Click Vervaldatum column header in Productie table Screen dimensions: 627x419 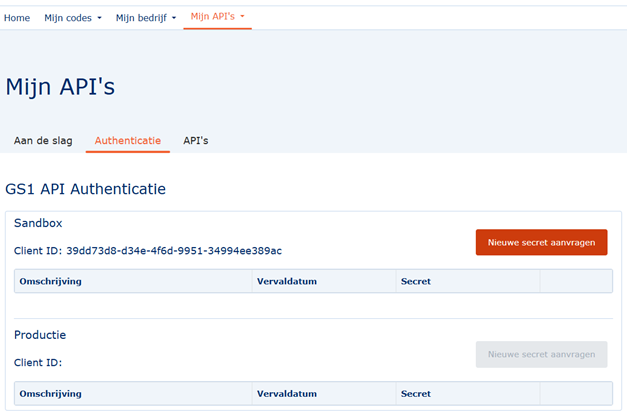point(287,394)
